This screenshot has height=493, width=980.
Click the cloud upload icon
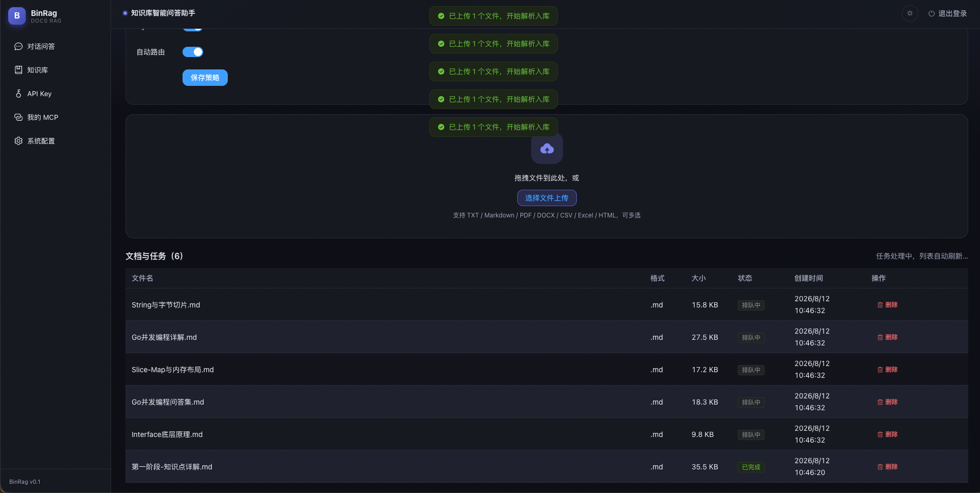(547, 149)
